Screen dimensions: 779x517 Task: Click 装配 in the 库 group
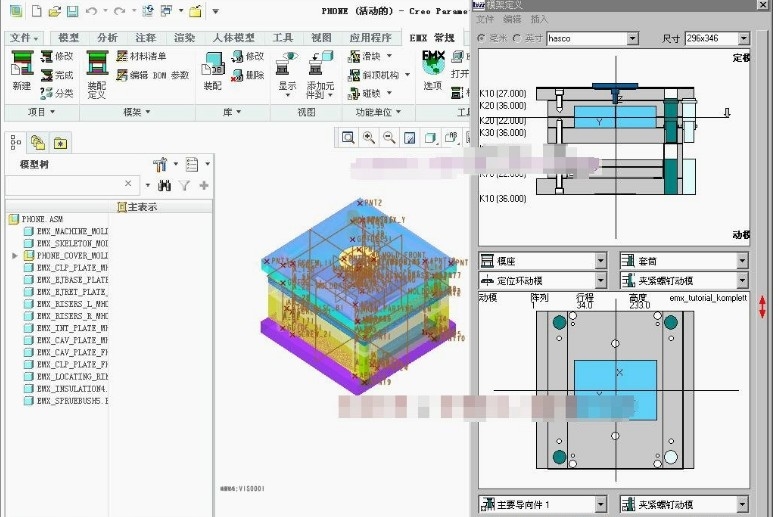(213, 72)
